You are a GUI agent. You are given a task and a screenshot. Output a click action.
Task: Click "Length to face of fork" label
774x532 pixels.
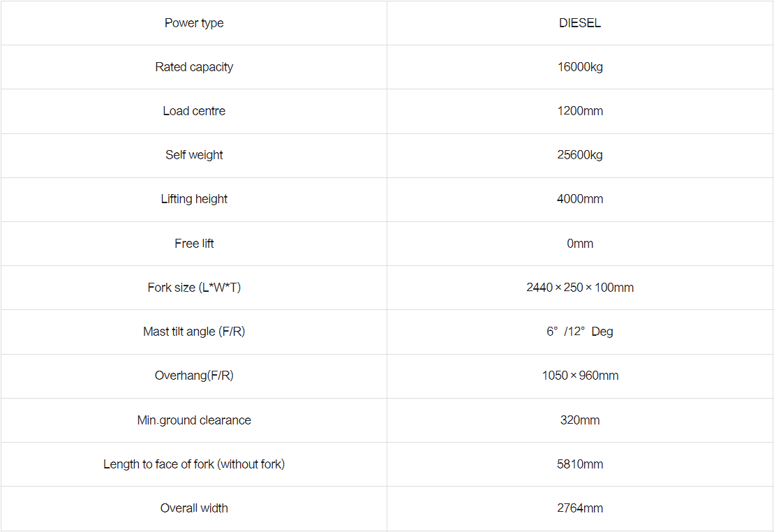click(x=194, y=464)
